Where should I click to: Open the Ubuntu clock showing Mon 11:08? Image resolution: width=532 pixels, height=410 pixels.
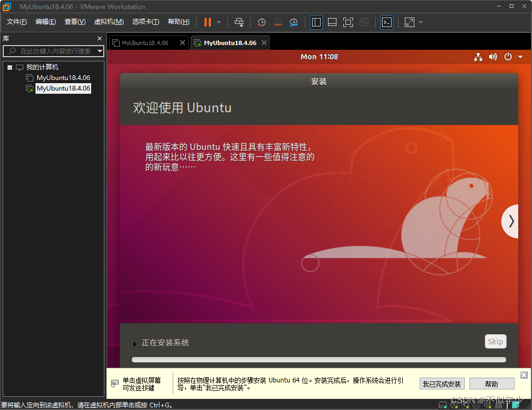click(319, 57)
